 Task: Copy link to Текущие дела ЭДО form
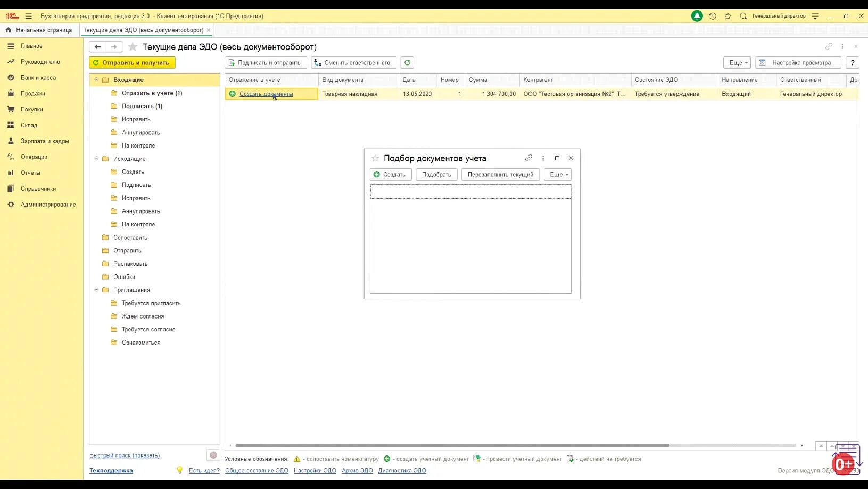(x=829, y=47)
